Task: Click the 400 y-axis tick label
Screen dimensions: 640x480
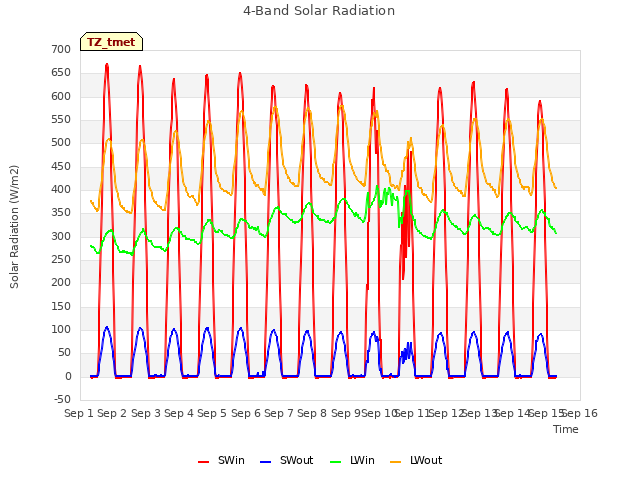Action: coord(61,189)
